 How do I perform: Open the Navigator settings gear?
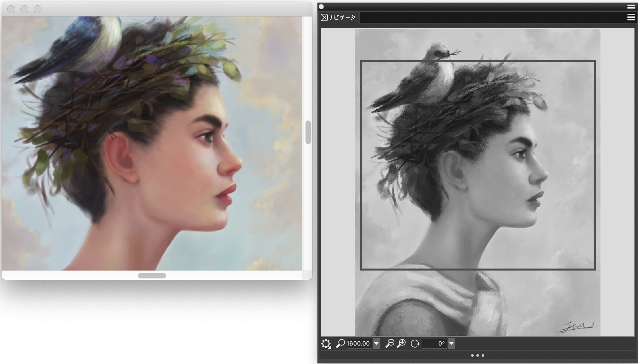click(x=326, y=344)
